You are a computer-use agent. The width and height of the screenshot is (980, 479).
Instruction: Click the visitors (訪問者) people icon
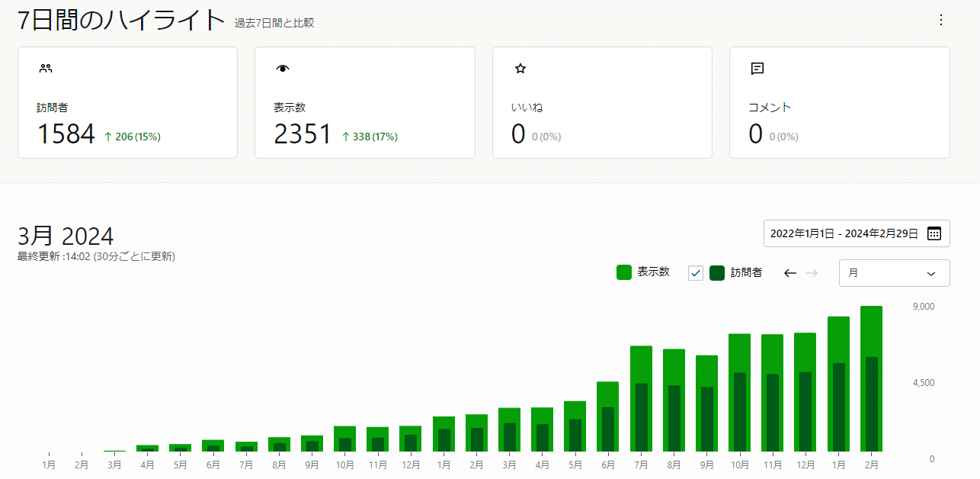click(x=44, y=68)
